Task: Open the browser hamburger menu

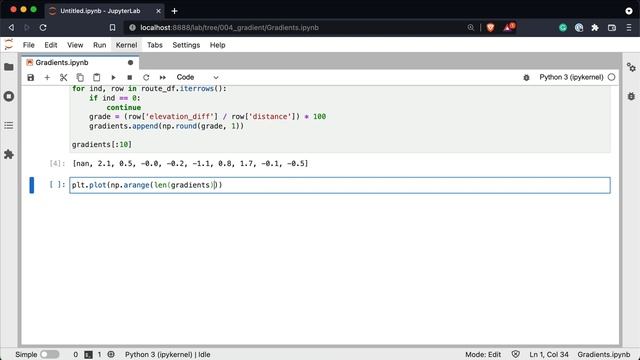Action: 629,27
